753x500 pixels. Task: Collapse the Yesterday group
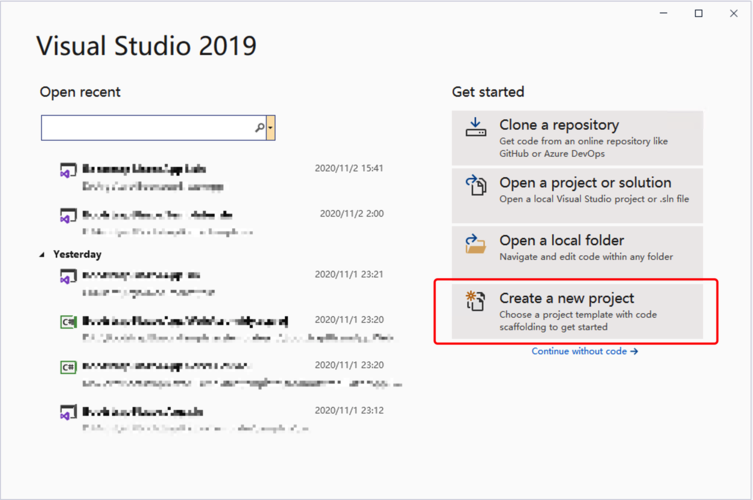tap(42, 255)
